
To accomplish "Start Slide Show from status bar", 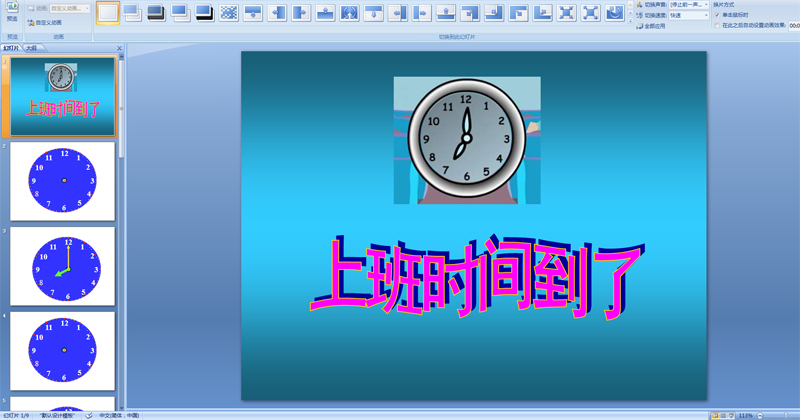I will point(731,416).
